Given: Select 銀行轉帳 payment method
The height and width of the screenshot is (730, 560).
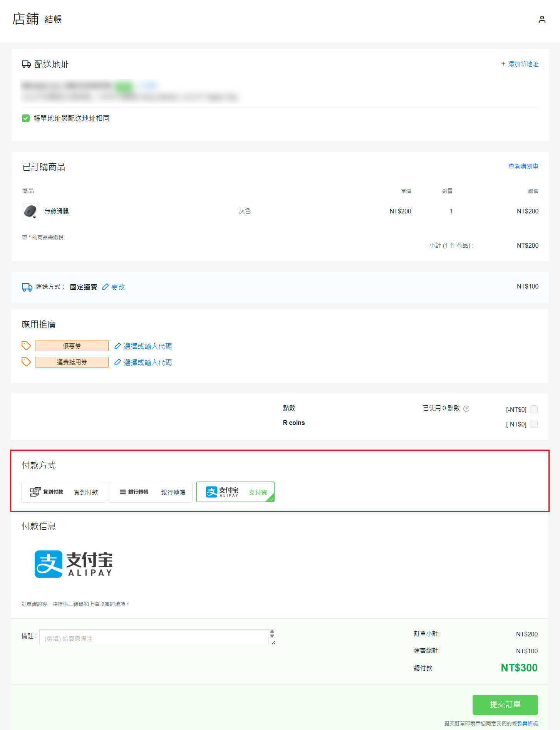Looking at the screenshot, I should (150, 492).
